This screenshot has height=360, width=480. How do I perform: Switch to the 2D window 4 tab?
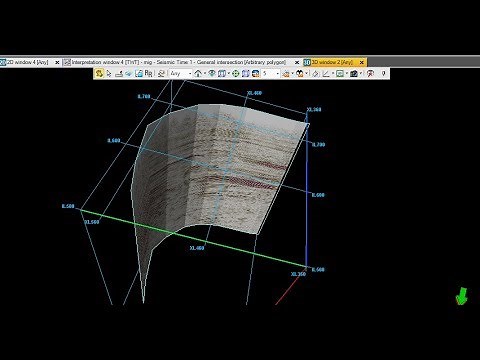28,62
